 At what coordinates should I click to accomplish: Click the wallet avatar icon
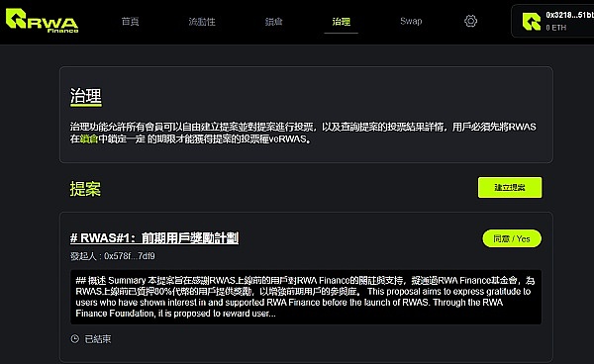pyautogui.click(x=531, y=22)
